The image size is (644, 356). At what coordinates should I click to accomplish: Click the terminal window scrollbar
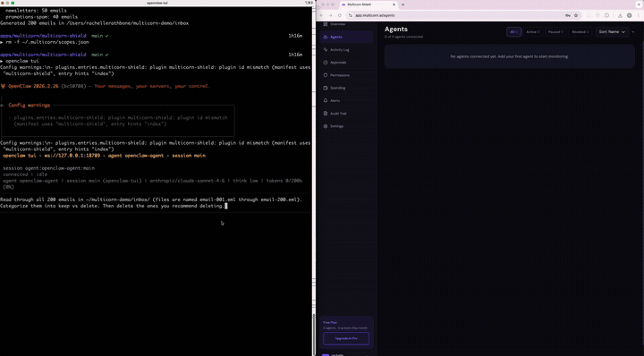(313, 335)
